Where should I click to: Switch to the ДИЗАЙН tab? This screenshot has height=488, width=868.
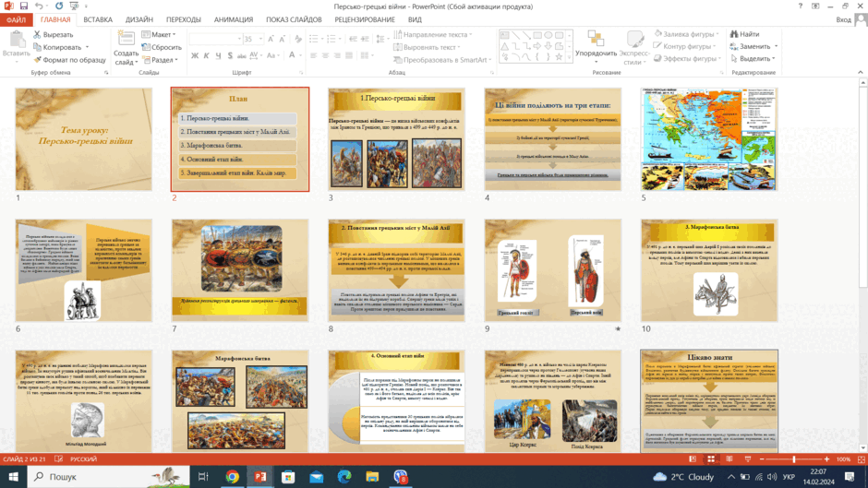coord(139,19)
